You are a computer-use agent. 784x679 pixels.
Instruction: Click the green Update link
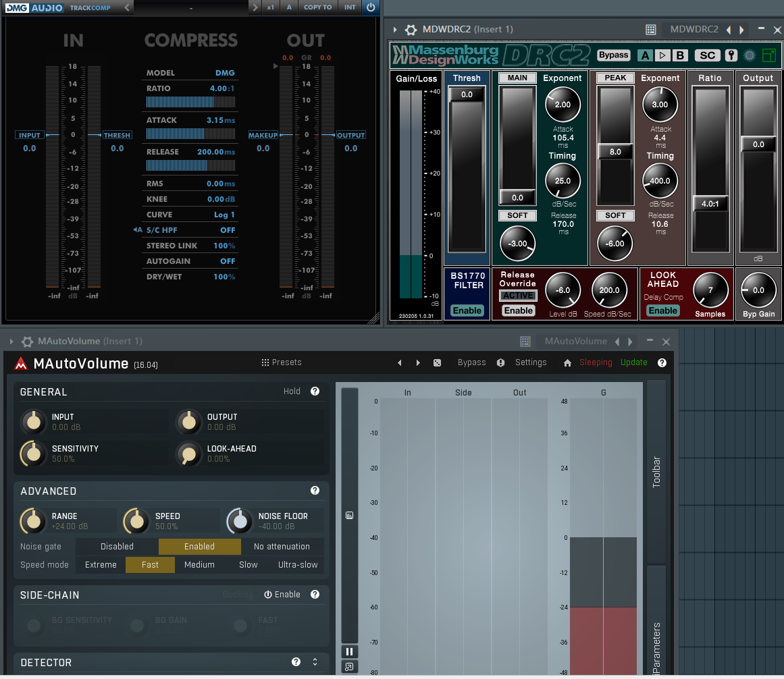pos(633,362)
